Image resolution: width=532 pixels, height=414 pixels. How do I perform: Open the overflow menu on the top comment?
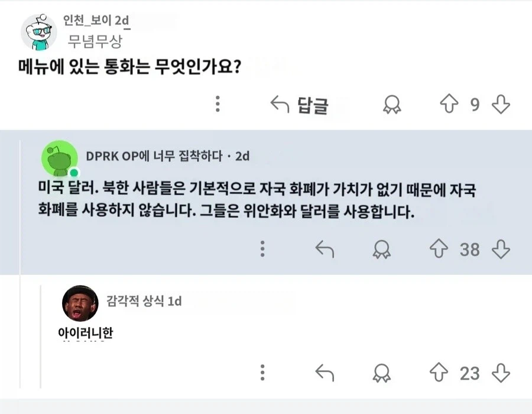(219, 104)
